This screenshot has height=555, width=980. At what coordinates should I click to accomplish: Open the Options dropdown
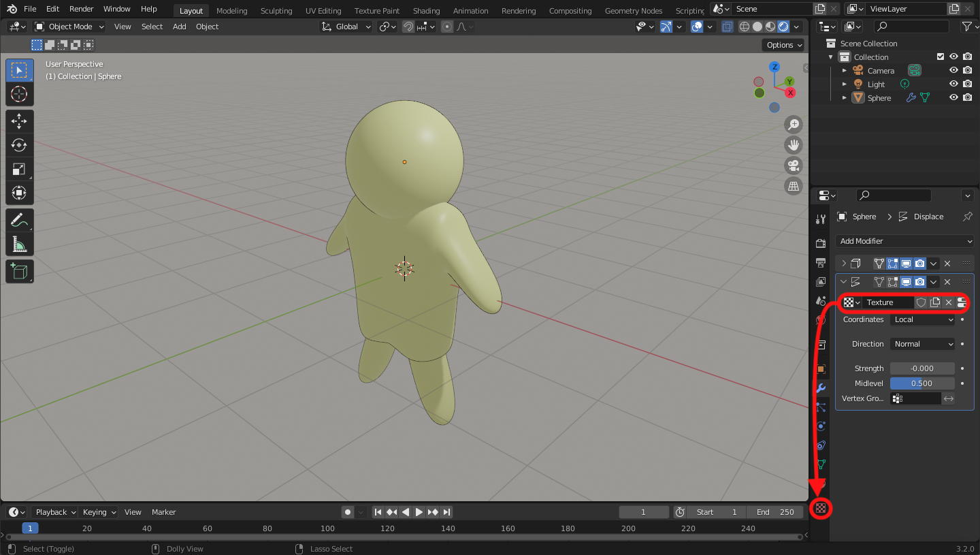pos(785,45)
